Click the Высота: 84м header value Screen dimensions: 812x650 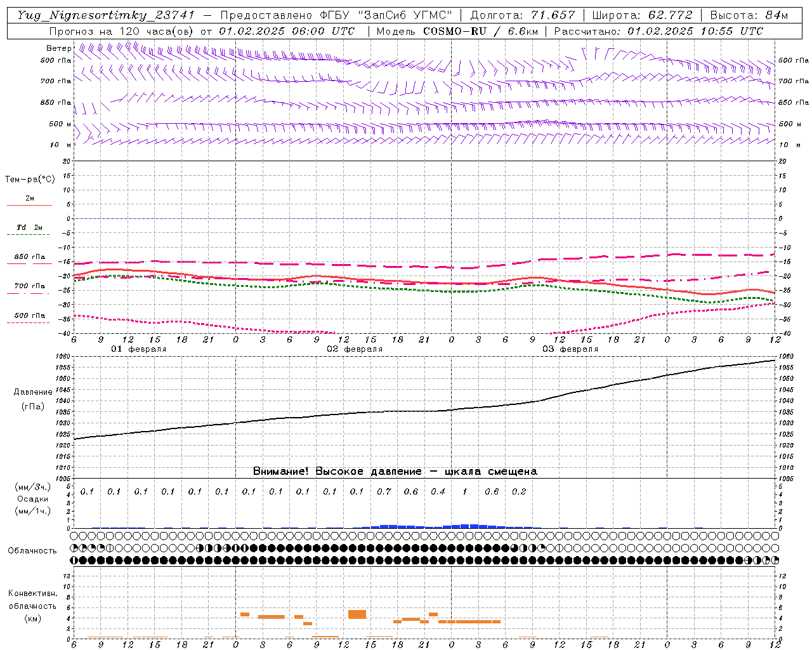[x=749, y=15]
